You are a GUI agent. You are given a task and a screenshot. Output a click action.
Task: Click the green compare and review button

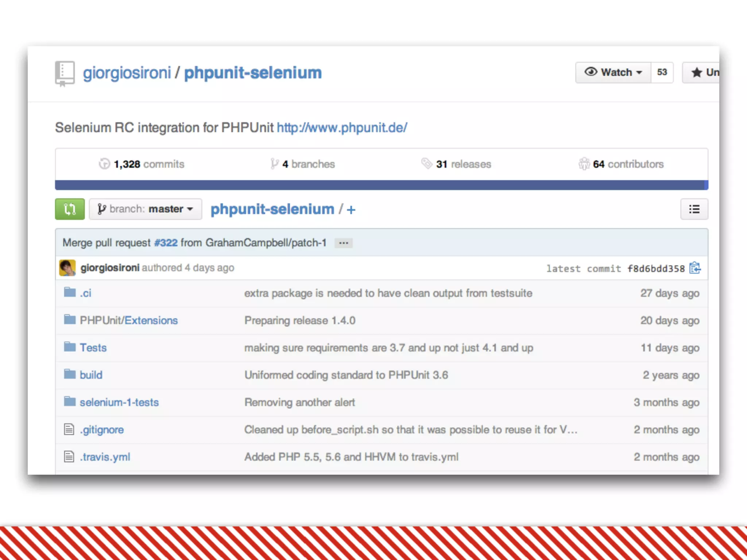70,209
